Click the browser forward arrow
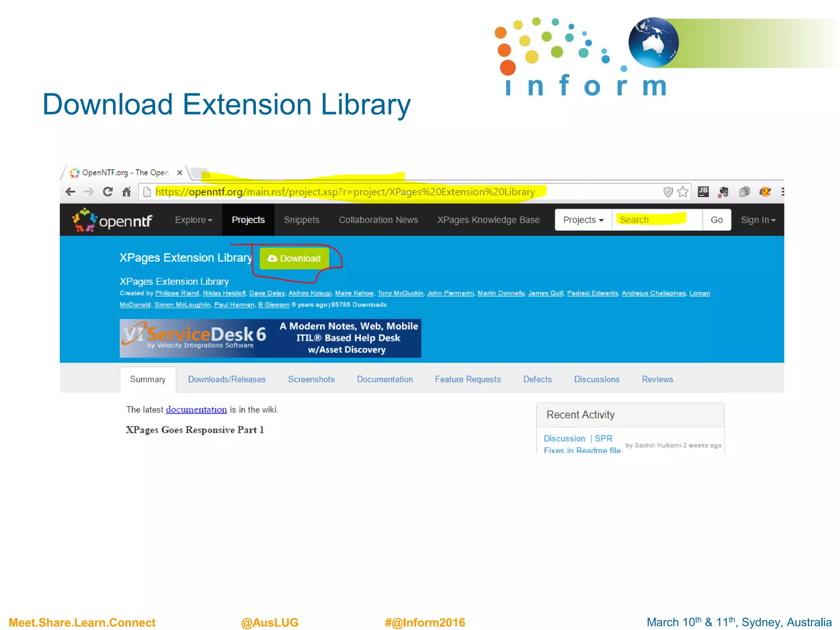The height and width of the screenshot is (630, 840). coord(89,192)
